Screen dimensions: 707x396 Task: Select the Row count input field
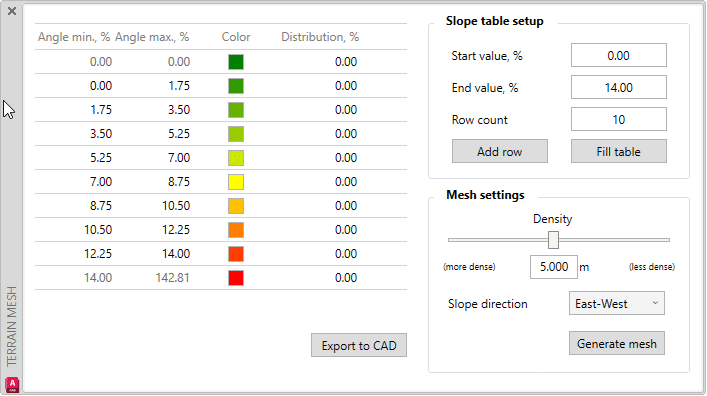pyautogui.click(x=619, y=120)
